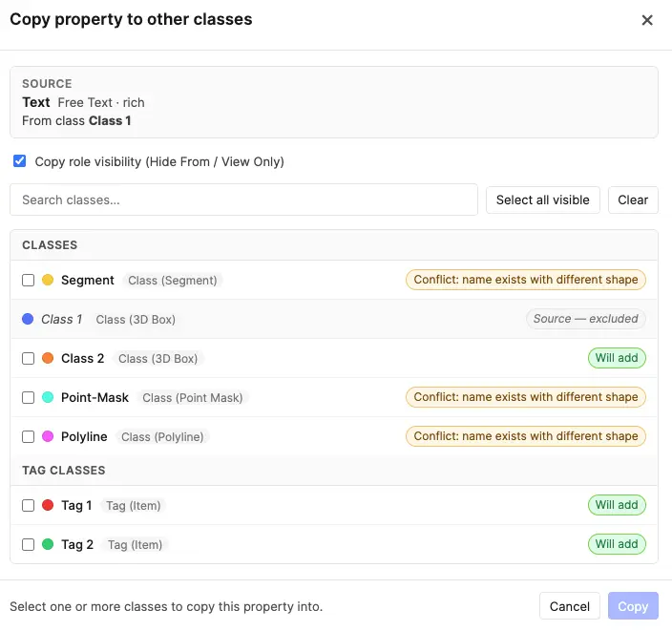Click the Select one or more classes hint
The image size is (672, 631).
[x=166, y=606]
